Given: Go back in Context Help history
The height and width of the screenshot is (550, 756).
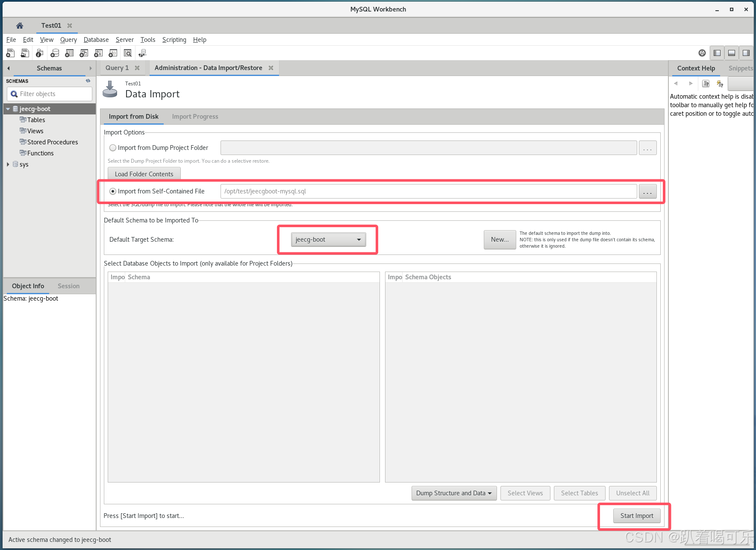Looking at the screenshot, I should (x=676, y=83).
